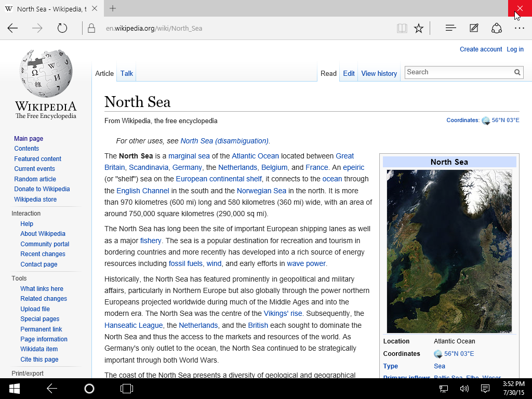
Task: Open Reading view book icon
Action: [402, 28]
